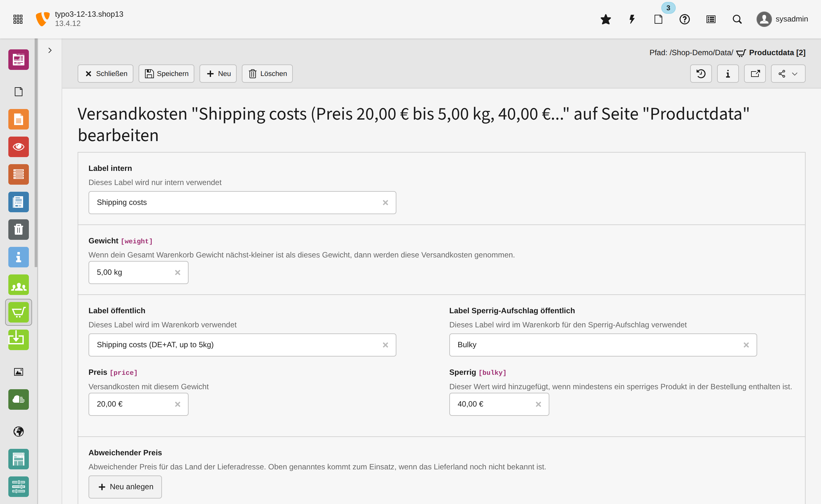Open the View module eye icon
This screenshot has width=821, height=504.
click(x=18, y=147)
